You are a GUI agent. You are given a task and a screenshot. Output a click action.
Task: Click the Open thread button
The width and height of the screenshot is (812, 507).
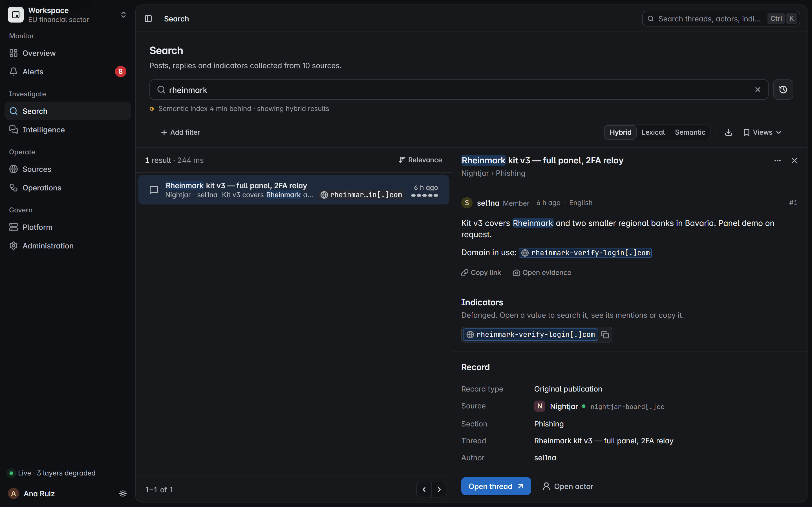coord(496,486)
